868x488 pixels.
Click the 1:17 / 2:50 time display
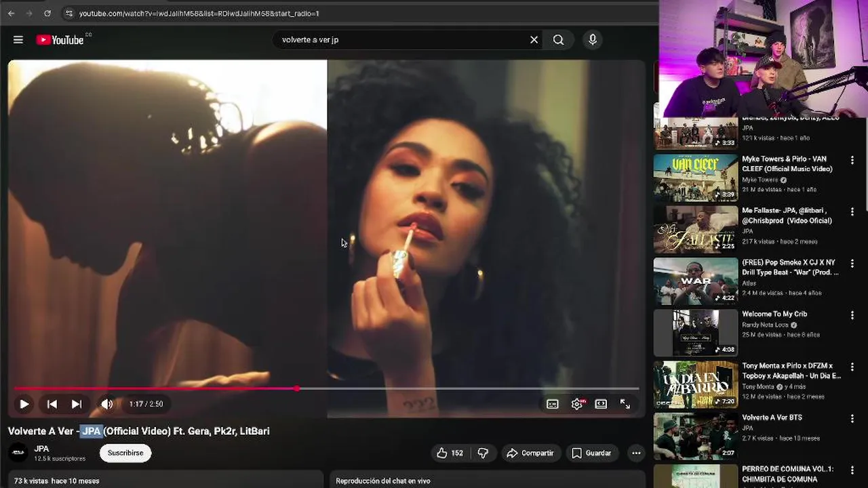coord(146,404)
